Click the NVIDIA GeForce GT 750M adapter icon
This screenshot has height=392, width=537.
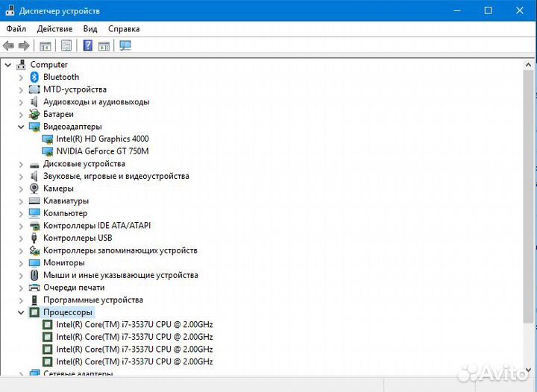click(47, 151)
